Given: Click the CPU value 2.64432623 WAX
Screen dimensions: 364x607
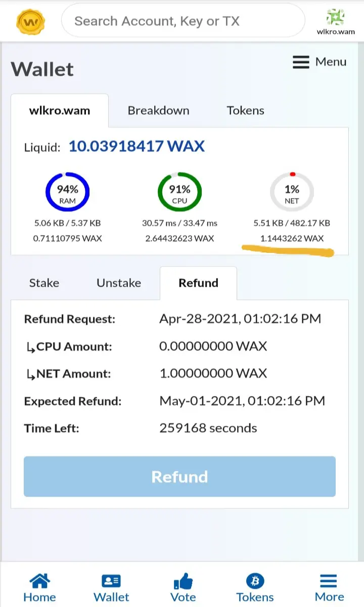Looking at the screenshot, I should pos(179,238).
